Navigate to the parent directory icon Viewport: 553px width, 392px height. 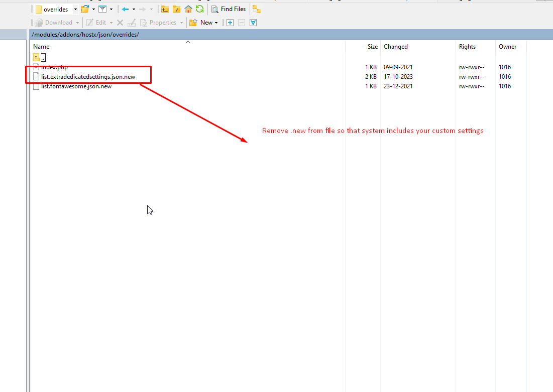pyautogui.click(x=165, y=9)
